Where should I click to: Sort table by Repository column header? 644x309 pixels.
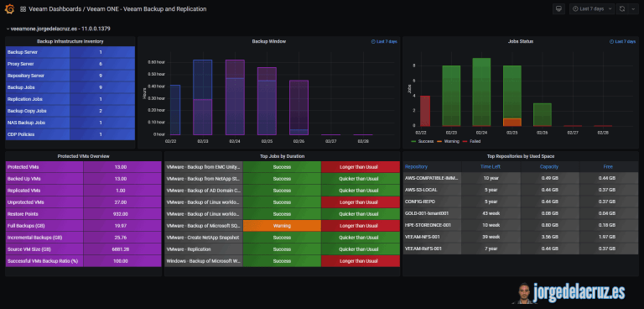[x=416, y=166]
